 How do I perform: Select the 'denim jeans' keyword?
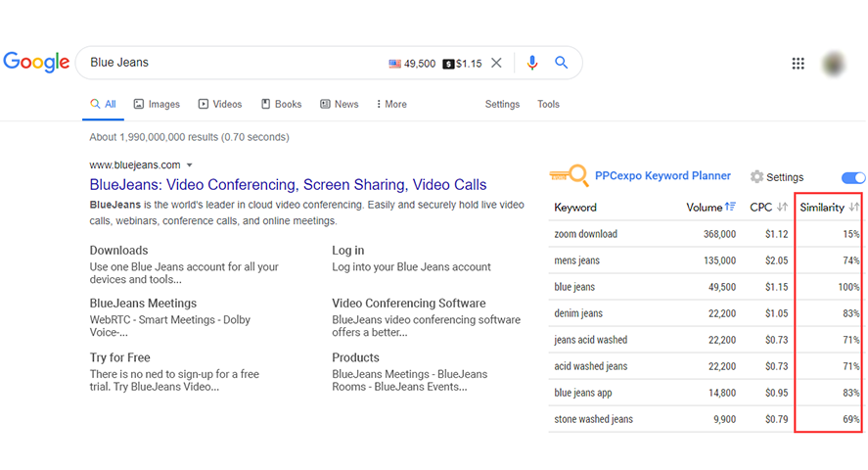(578, 313)
